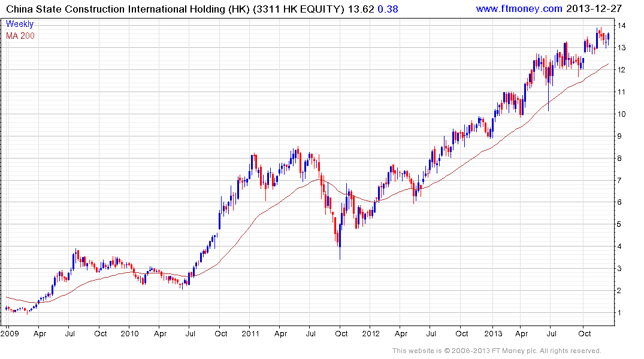
Task: Click the x-axis label 2009
Action: pyautogui.click(x=10, y=333)
